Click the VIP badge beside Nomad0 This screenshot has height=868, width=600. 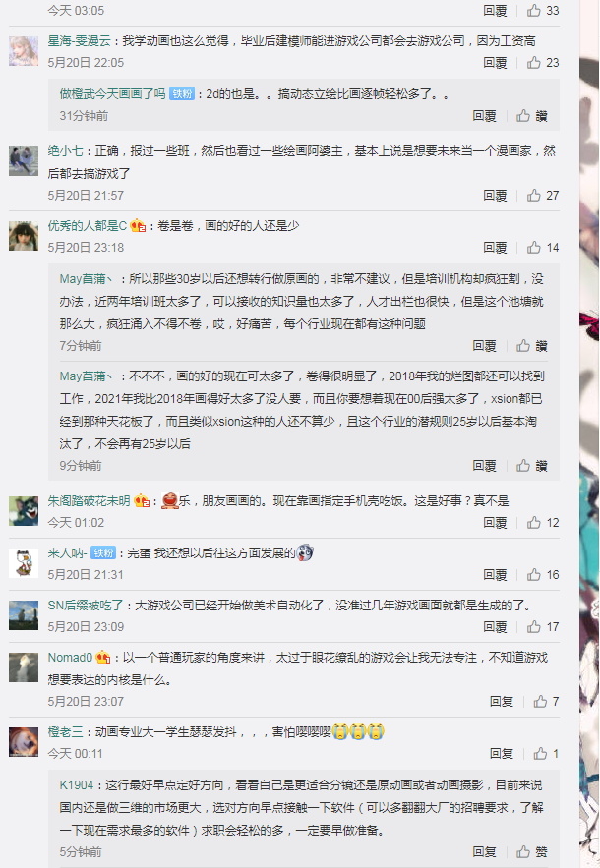click(103, 657)
